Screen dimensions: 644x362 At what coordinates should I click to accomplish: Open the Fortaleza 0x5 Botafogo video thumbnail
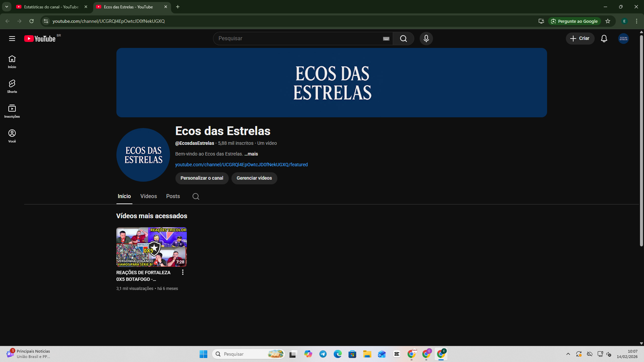151,247
